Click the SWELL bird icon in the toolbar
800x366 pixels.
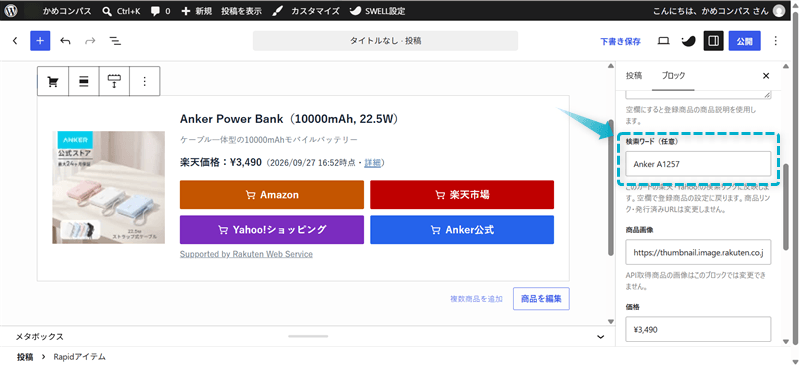pyautogui.click(x=689, y=41)
